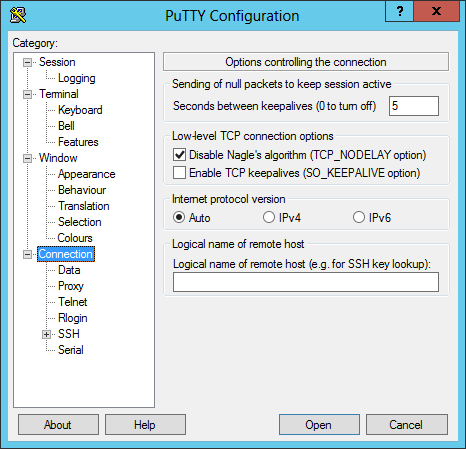
Task: Click the question mark help icon
Action: (x=400, y=11)
